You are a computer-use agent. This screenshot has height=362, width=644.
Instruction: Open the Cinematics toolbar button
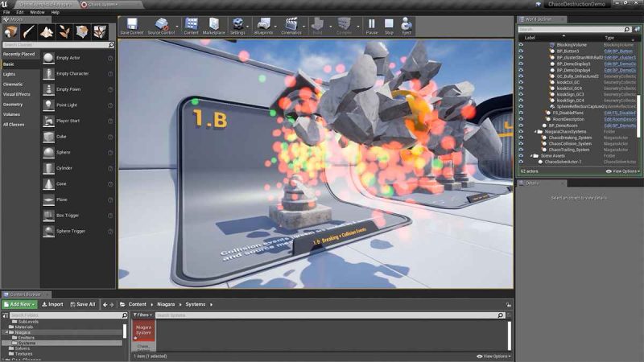pyautogui.click(x=291, y=27)
